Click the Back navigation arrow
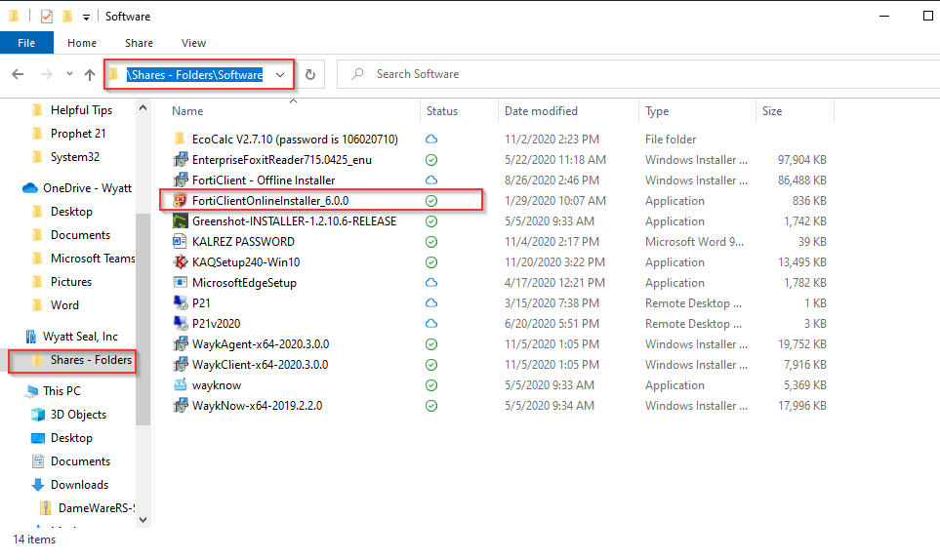Viewport: 940px width, 560px height. (x=18, y=74)
